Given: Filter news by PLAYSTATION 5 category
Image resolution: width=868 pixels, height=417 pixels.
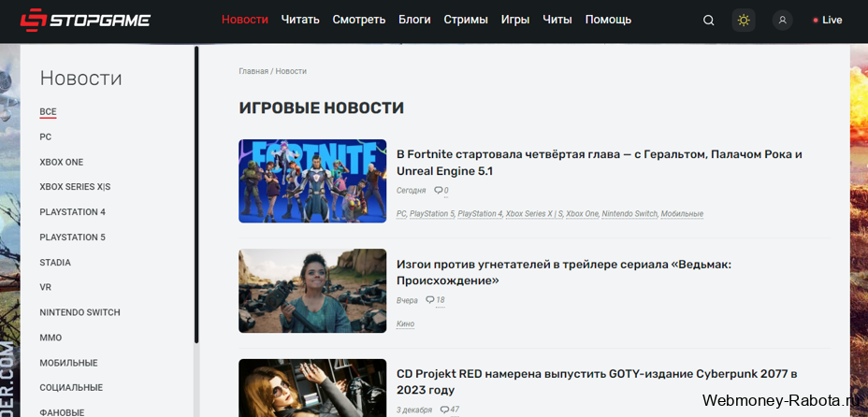Looking at the screenshot, I should (73, 237).
